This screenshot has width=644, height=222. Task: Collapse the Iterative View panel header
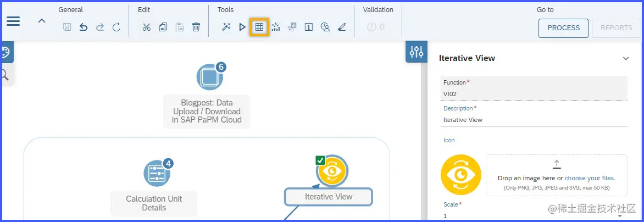(x=625, y=59)
